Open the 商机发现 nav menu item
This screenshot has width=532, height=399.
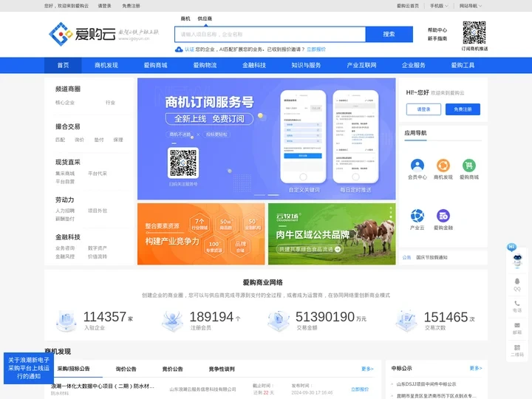(x=106, y=65)
